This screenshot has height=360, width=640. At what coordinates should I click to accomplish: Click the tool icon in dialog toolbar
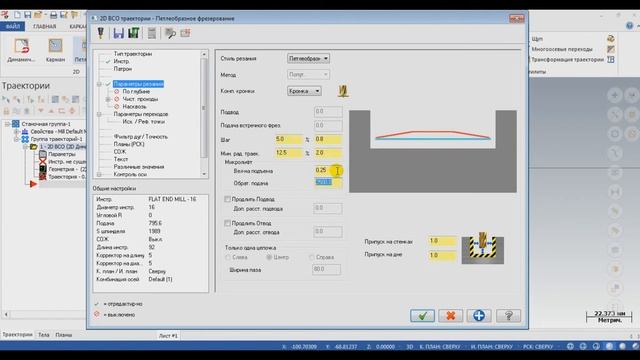100,33
